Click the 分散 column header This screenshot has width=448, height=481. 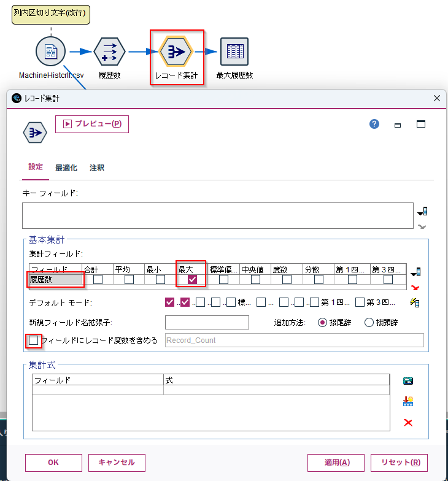(319, 269)
